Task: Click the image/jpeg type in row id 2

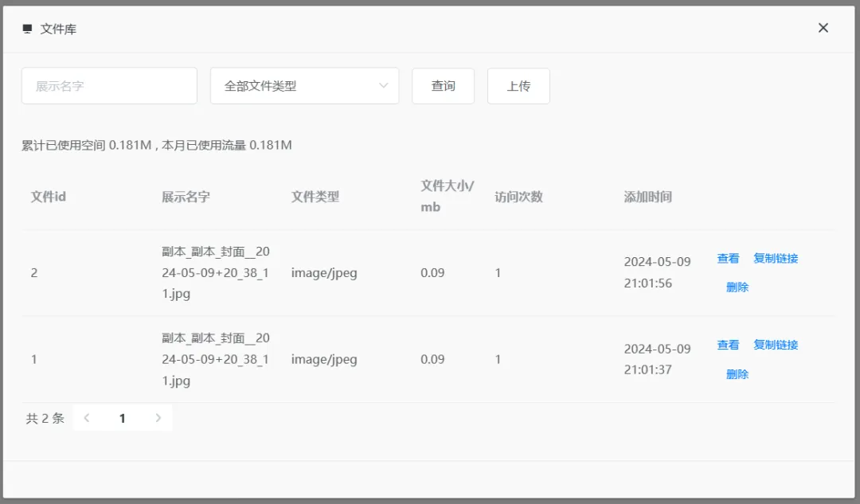Action: [x=323, y=273]
